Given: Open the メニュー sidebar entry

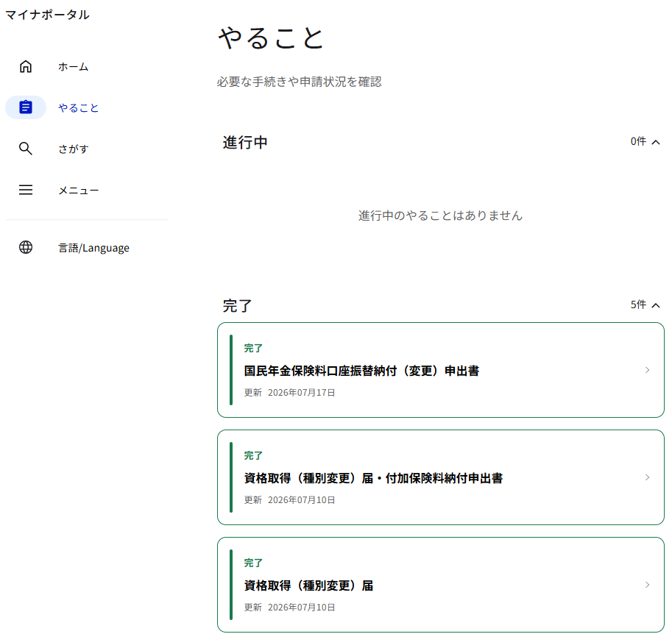Looking at the screenshot, I should (x=79, y=190).
